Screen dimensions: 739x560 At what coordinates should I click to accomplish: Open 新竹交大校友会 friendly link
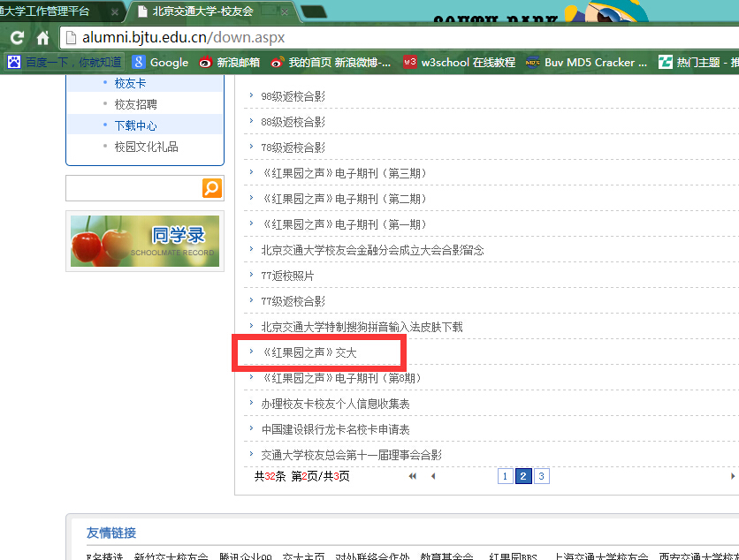pyautogui.click(x=171, y=556)
